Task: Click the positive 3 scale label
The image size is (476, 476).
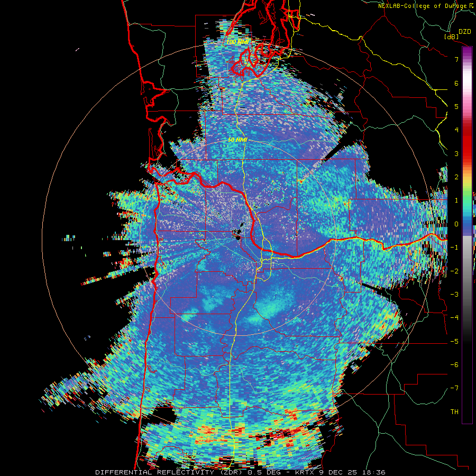Action: point(456,153)
